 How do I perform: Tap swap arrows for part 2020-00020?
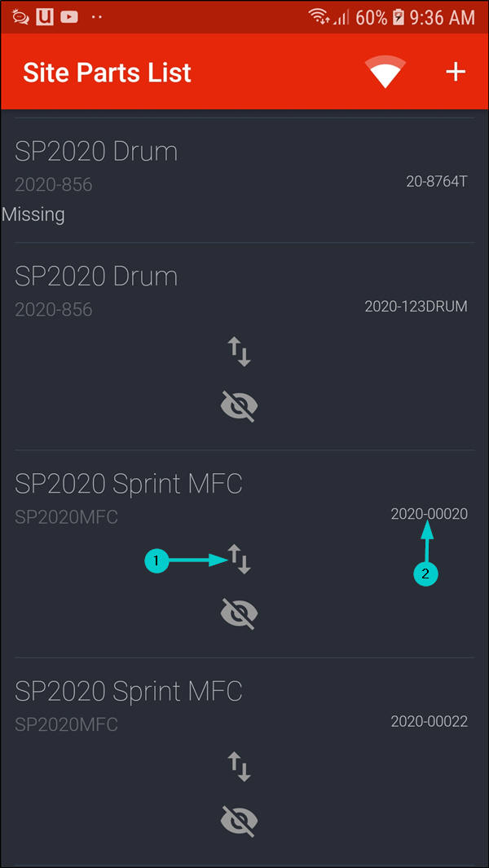pyautogui.click(x=239, y=559)
